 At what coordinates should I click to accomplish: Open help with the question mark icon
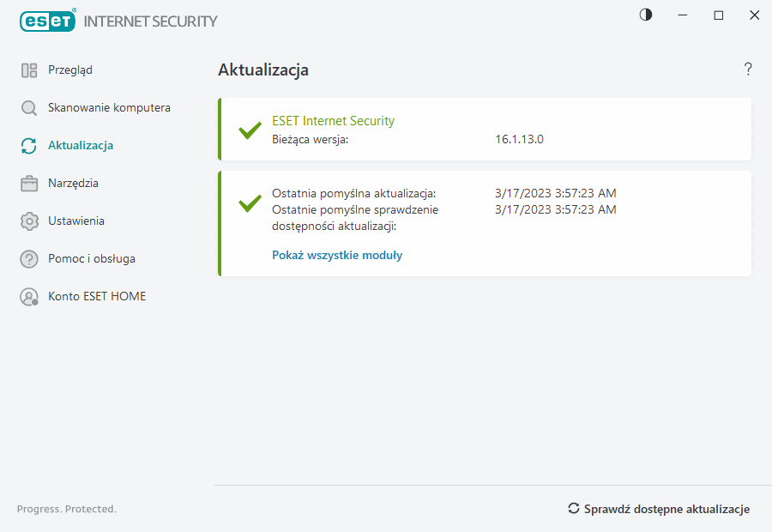tap(748, 70)
